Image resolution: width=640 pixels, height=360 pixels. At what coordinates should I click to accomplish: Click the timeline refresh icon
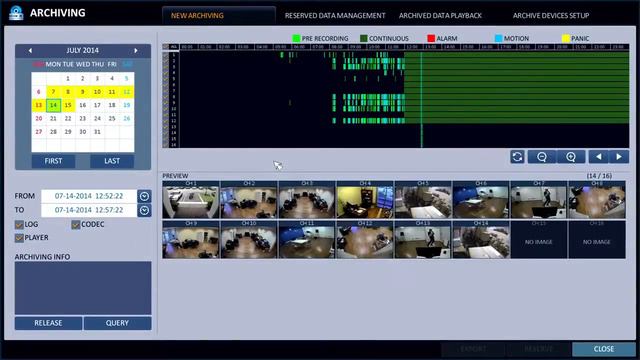point(517,157)
